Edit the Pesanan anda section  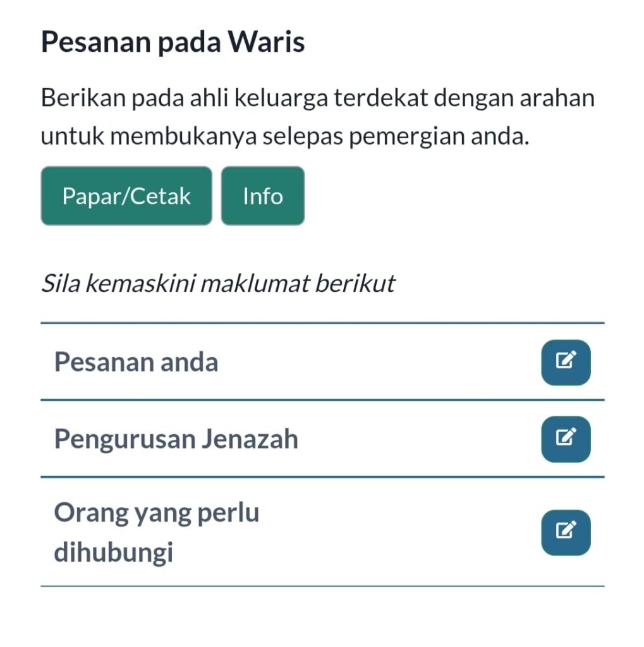click(565, 362)
